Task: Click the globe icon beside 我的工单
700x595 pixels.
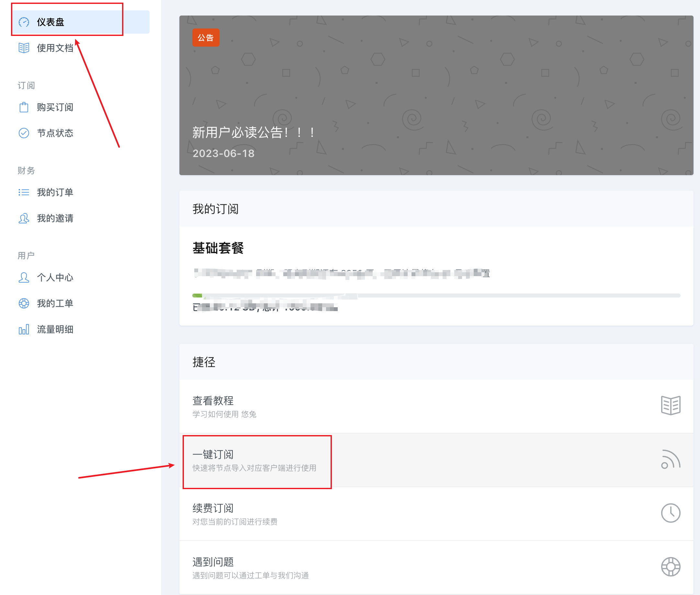Action: tap(24, 303)
